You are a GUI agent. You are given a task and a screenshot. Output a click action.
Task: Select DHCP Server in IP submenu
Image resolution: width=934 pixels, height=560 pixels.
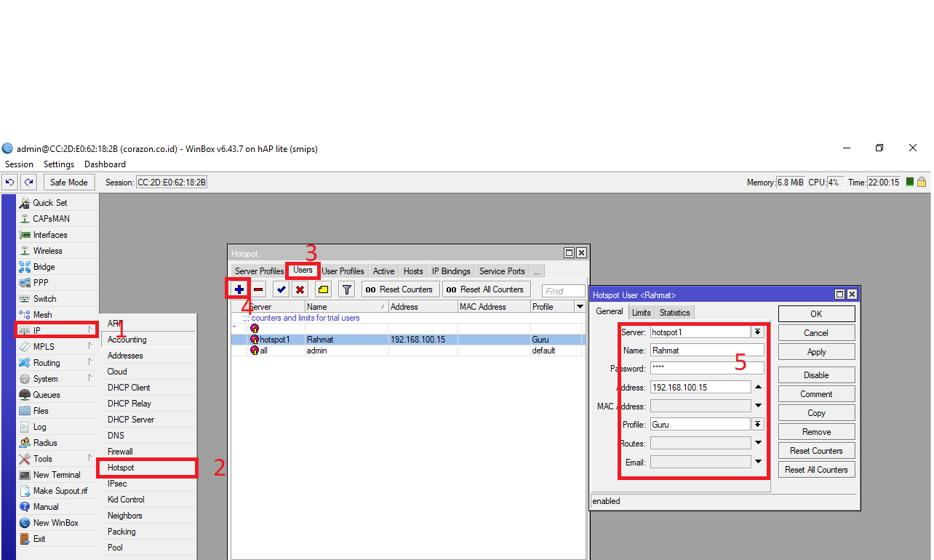148,420
